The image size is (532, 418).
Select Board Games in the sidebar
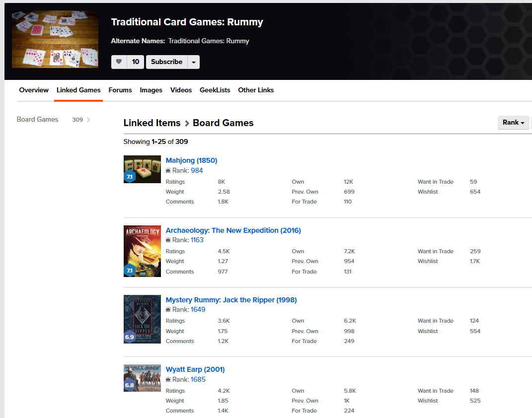[38, 119]
